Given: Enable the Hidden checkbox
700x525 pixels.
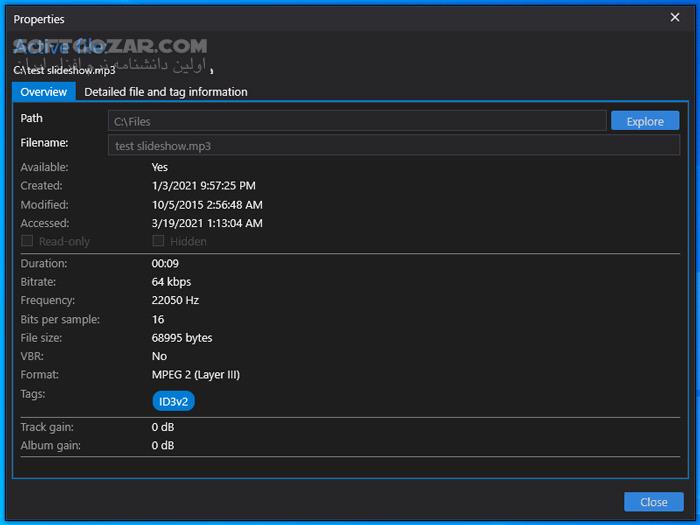Looking at the screenshot, I should [x=158, y=241].
